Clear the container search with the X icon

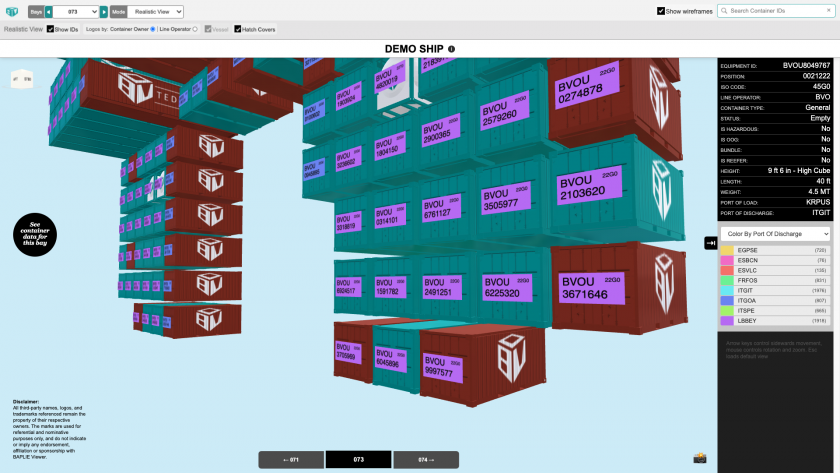click(828, 10)
